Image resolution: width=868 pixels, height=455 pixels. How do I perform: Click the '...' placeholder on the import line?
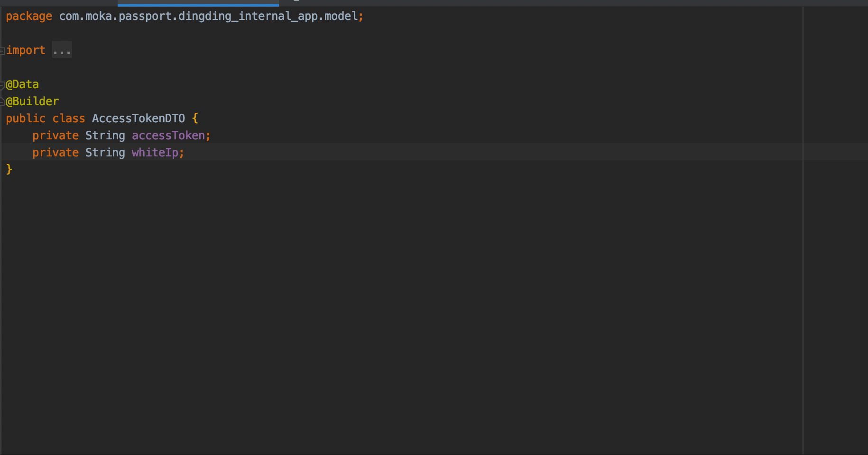[x=62, y=49]
